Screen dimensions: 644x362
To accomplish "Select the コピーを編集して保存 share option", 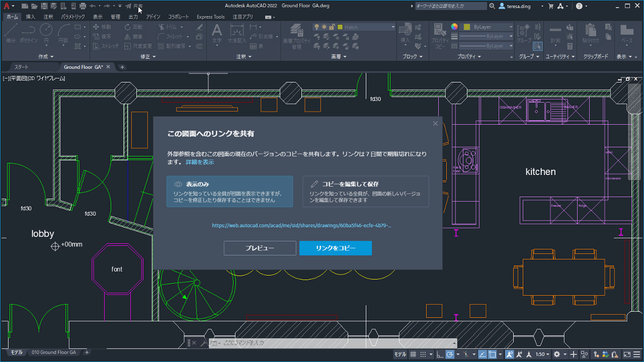I will point(366,192).
